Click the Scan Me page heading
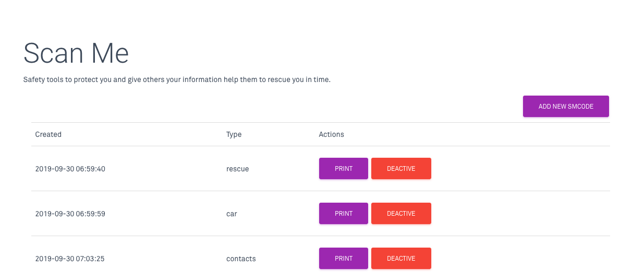Viewport: 644px width, 280px height. point(76,53)
